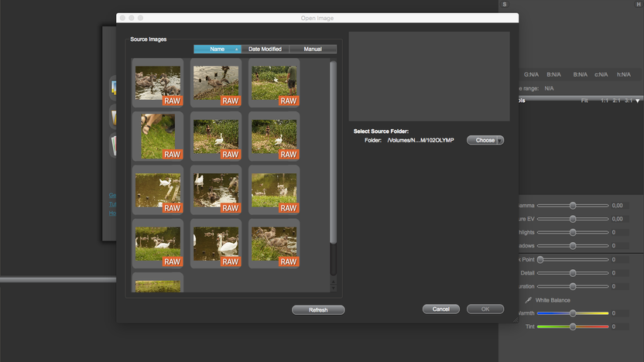Screen dimensions: 644x362
Task: Adjust the Saturation slider handle
Action: pyautogui.click(x=573, y=286)
